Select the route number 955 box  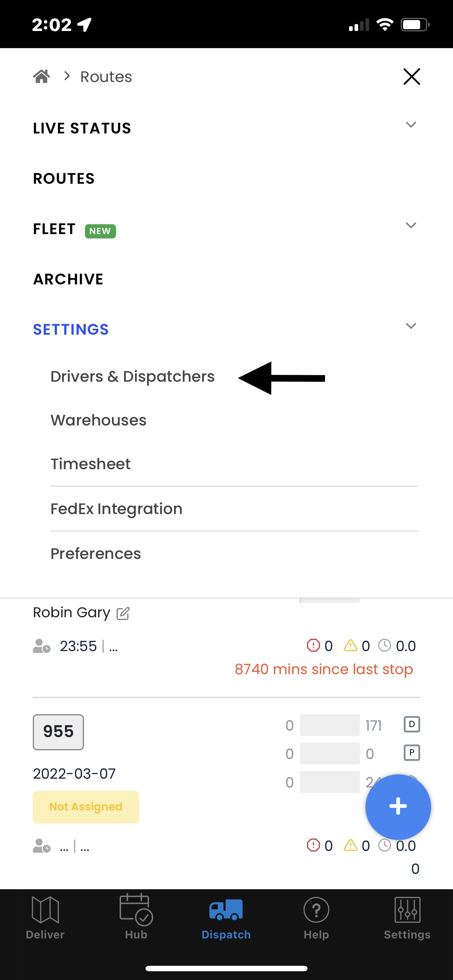click(58, 732)
